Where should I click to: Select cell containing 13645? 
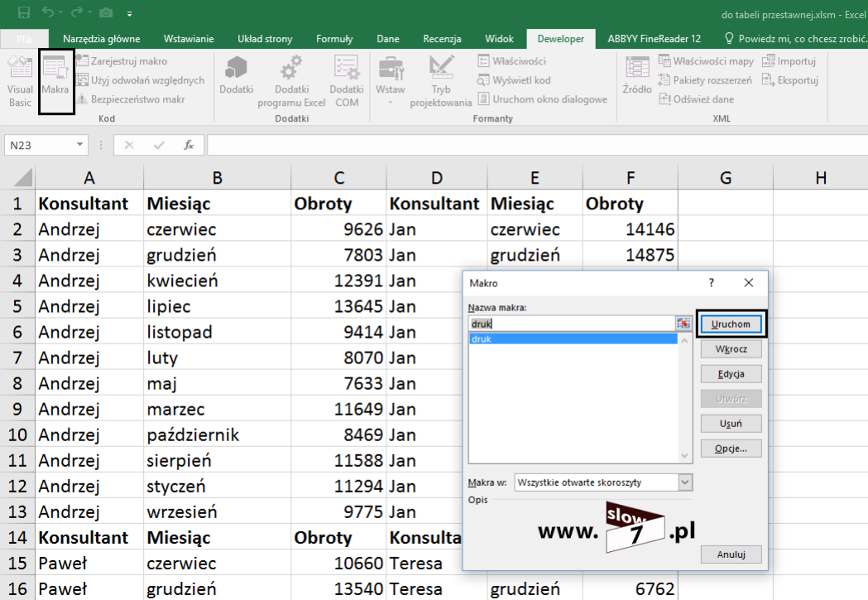[x=338, y=307]
